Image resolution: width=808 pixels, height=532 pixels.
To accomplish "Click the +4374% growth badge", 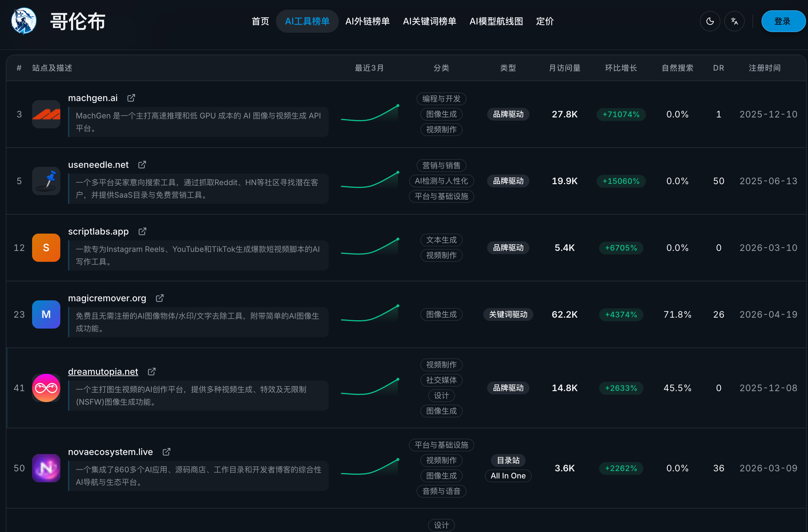I will (621, 314).
